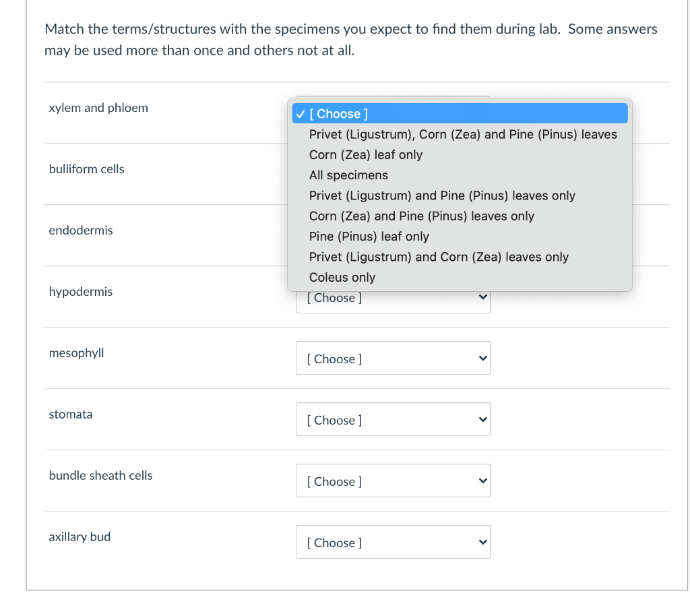
Task: Select the 'Corn (Zea) leaf only' option
Action: [x=366, y=154]
